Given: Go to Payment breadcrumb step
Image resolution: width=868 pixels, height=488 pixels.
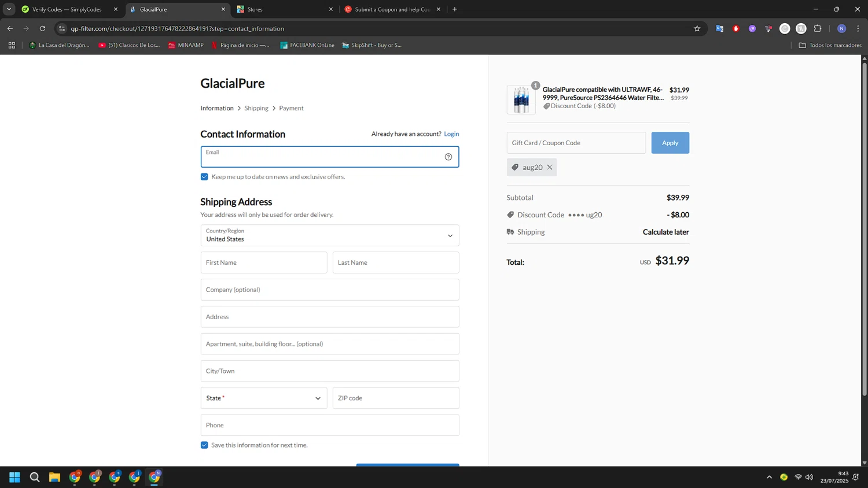Looking at the screenshot, I should (x=291, y=108).
